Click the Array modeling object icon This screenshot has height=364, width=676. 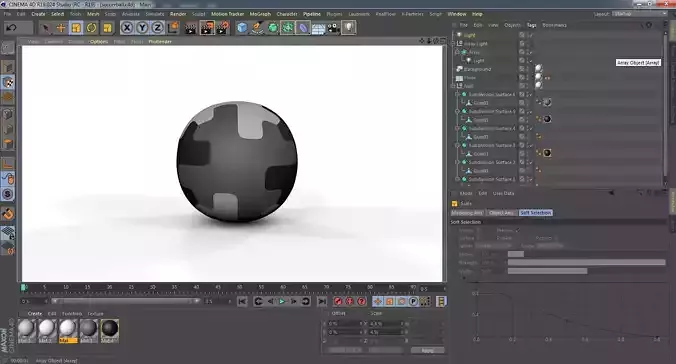pyautogui.click(x=288, y=28)
